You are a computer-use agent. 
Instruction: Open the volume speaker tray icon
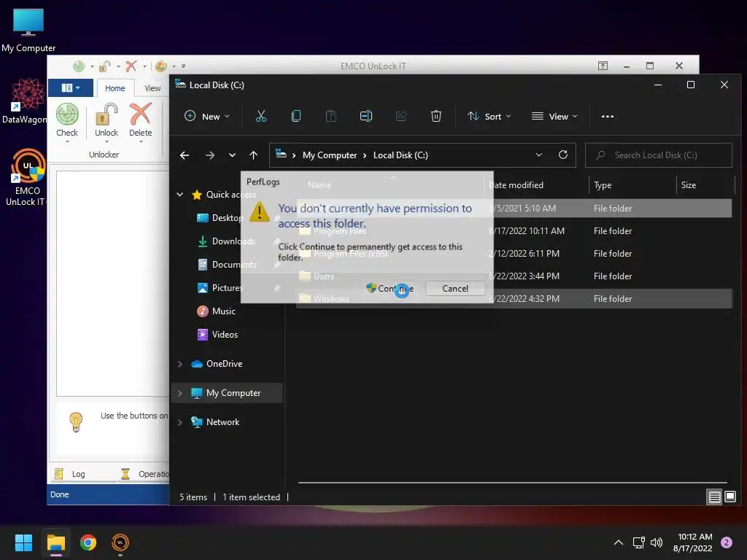click(x=657, y=542)
